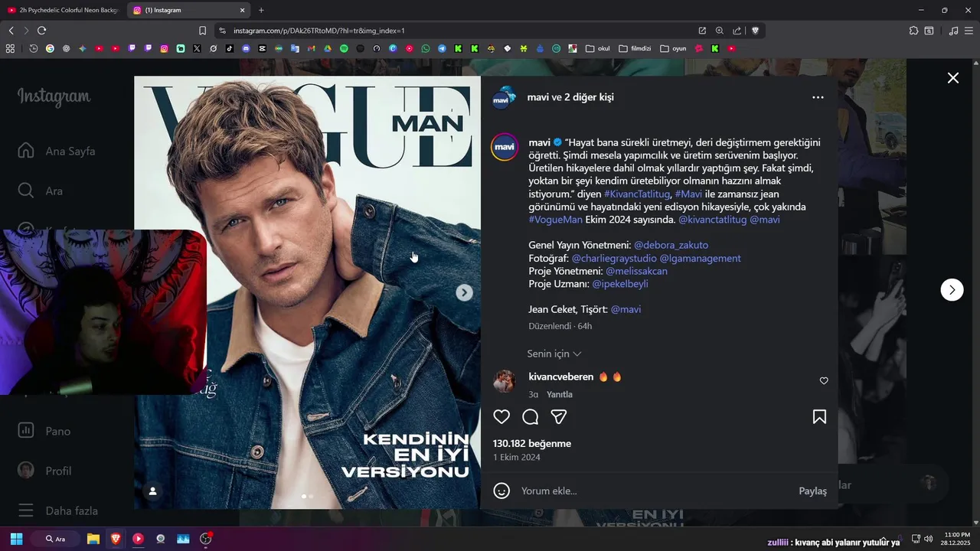This screenshot has width=980, height=551.
Task: Close the Instagram browser tab
Action: pyautogui.click(x=243, y=10)
